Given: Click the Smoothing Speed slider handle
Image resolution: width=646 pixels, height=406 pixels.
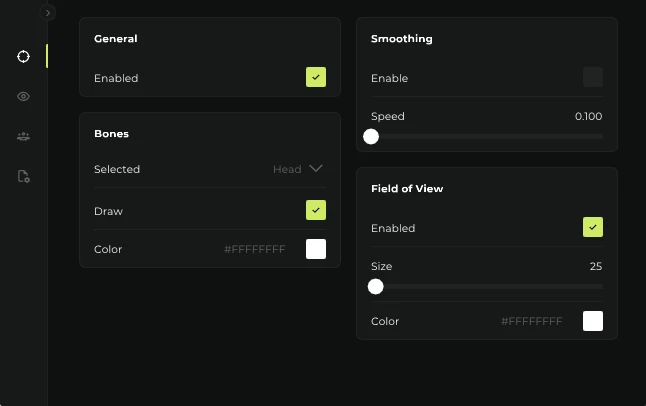Looking at the screenshot, I should click(x=371, y=136).
